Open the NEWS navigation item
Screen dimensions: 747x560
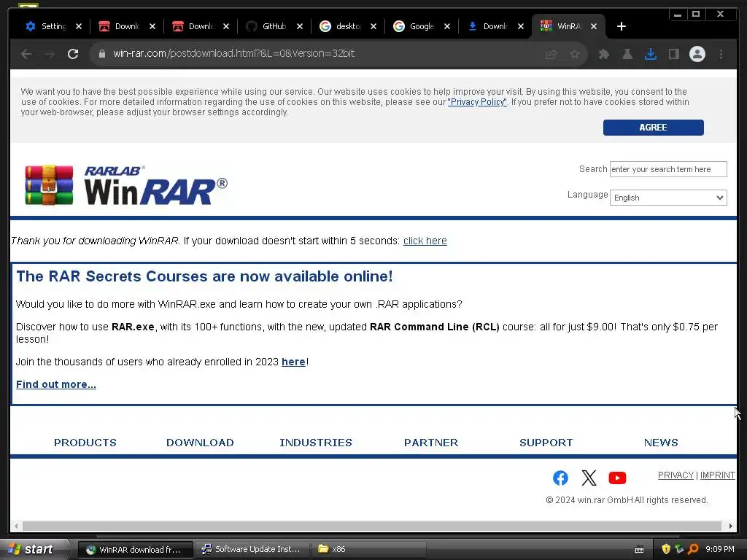[661, 443]
